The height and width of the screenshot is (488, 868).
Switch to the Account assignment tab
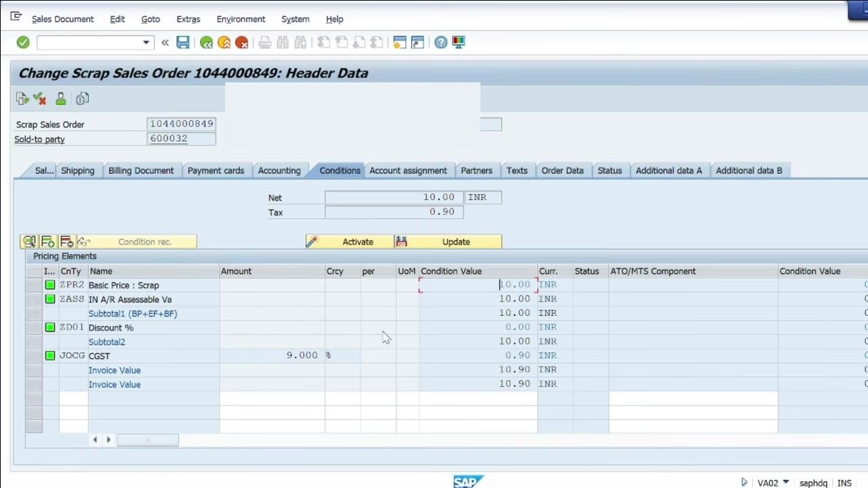pos(408,170)
